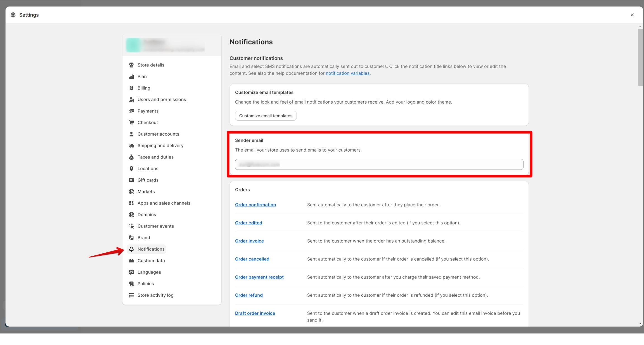644x345 pixels.
Task: Open Users and permissions settings
Action: coord(162,100)
